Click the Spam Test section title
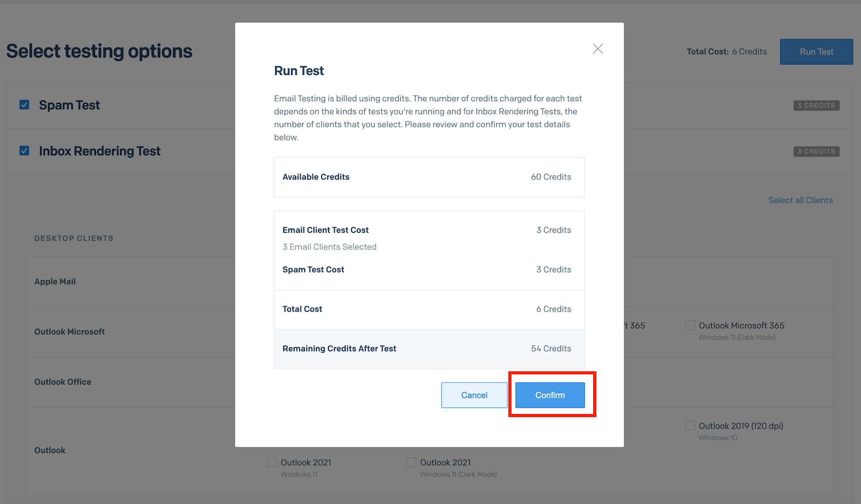This screenshot has height=504, width=861. [69, 105]
